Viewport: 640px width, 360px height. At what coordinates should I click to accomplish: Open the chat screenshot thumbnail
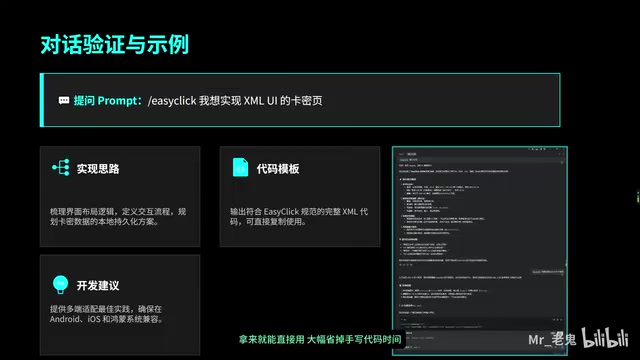tap(480, 251)
